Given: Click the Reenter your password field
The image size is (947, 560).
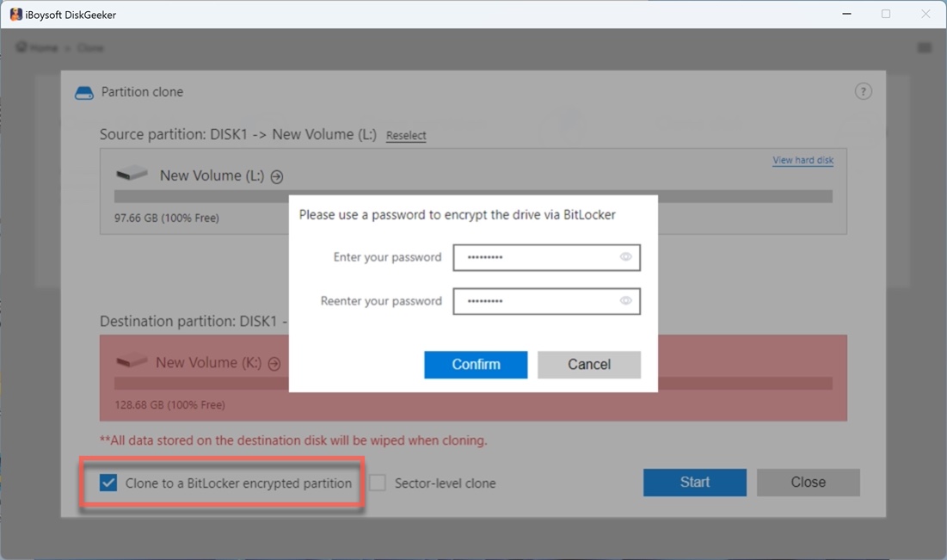Looking at the screenshot, I should pos(546,301).
